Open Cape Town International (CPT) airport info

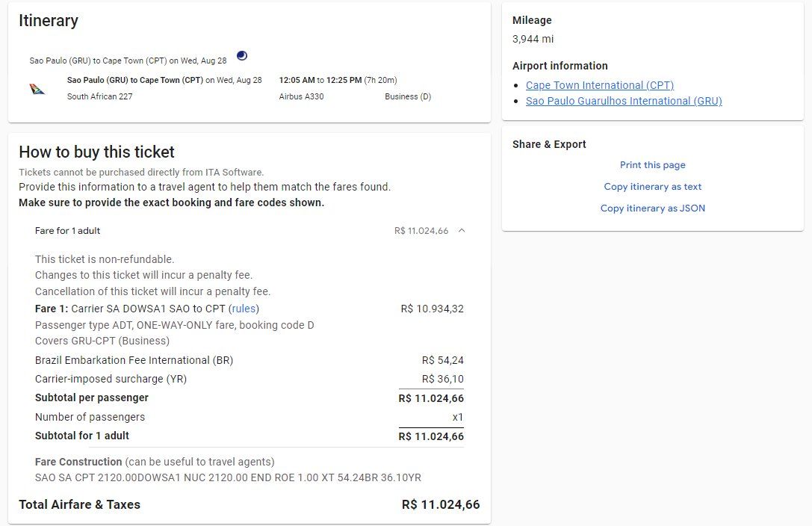[x=600, y=85]
